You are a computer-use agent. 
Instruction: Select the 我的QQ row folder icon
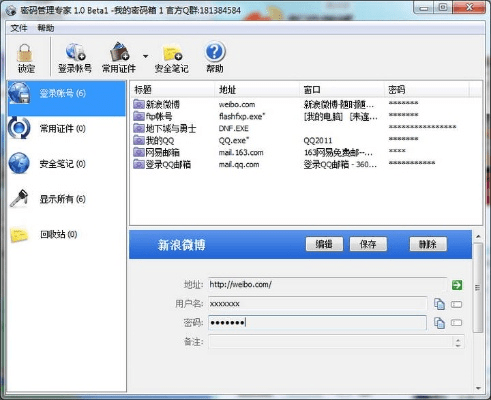click(x=138, y=140)
